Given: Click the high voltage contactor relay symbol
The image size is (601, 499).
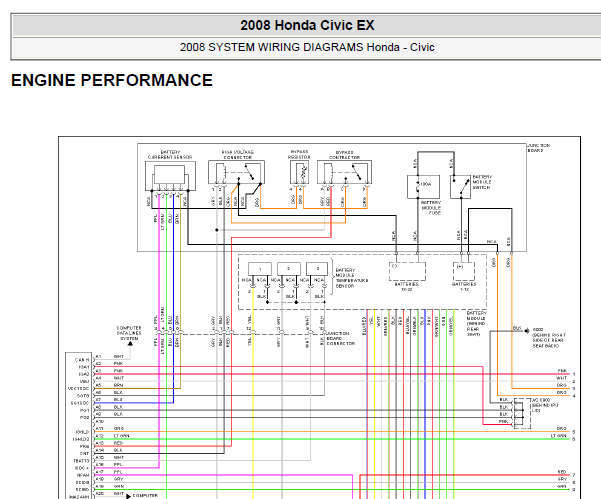Looking at the screenshot, I should point(236,172).
